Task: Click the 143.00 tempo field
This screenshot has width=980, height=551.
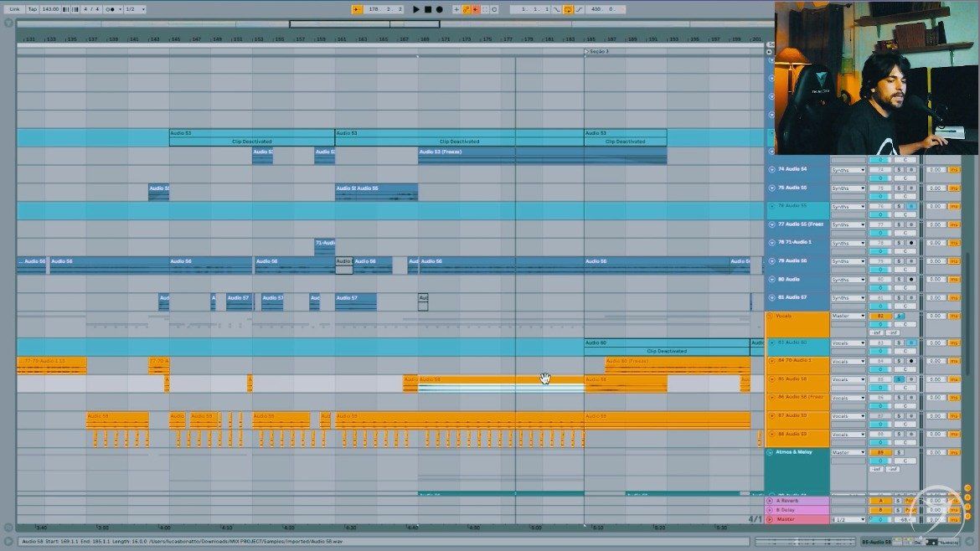Action: (50, 9)
